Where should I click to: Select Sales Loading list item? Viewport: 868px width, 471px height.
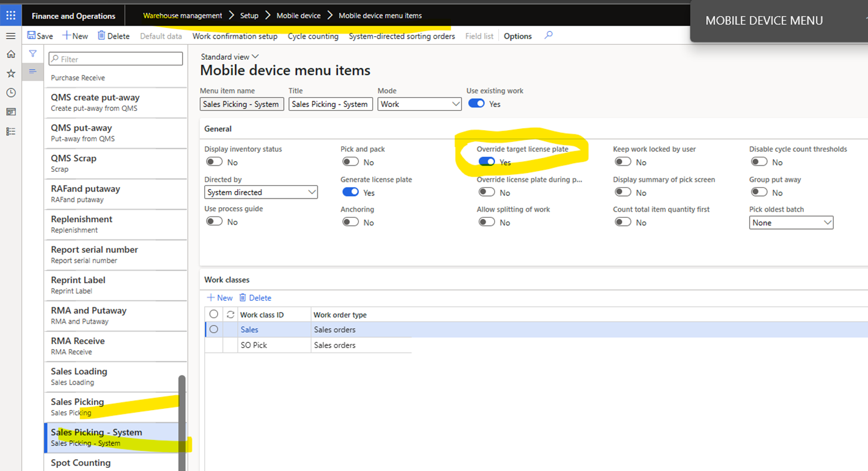point(116,376)
